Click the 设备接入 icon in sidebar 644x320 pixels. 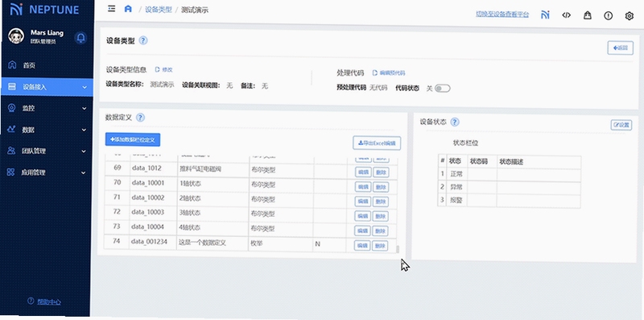pyautogui.click(x=11, y=87)
